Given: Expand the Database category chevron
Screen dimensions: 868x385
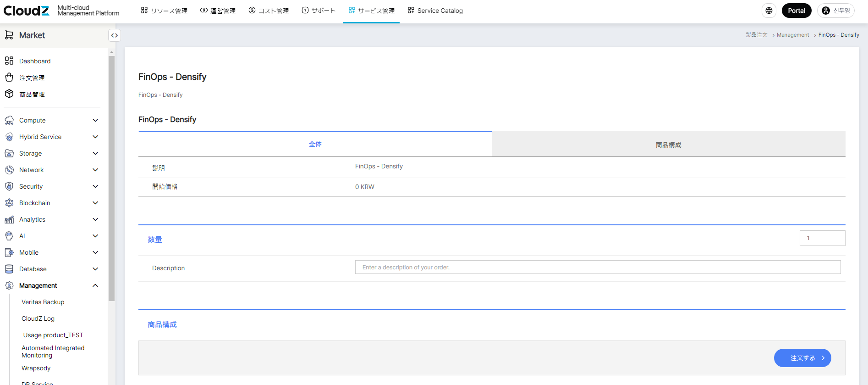Looking at the screenshot, I should 95,269.
